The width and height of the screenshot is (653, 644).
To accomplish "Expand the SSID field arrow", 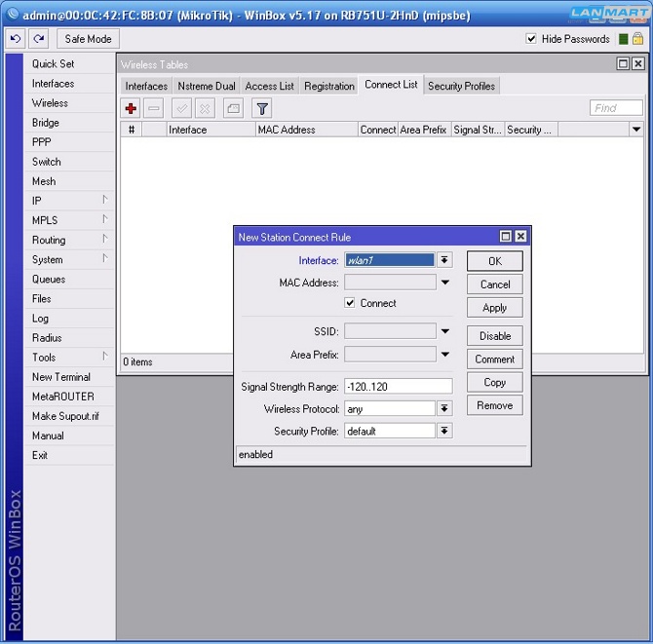I will [444, 331].
